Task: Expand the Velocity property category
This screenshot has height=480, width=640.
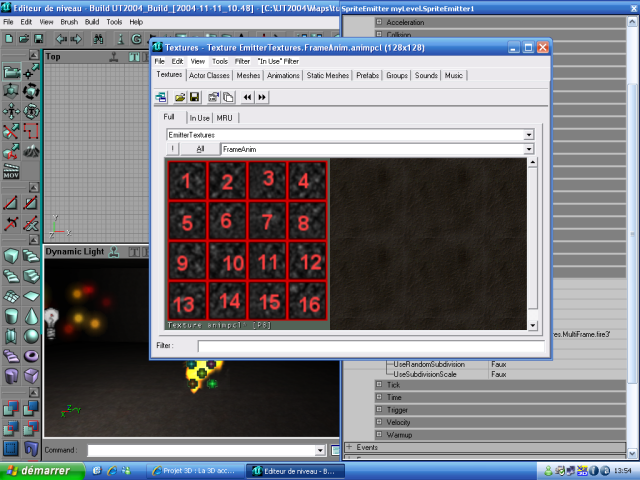Action: point(379,422)
